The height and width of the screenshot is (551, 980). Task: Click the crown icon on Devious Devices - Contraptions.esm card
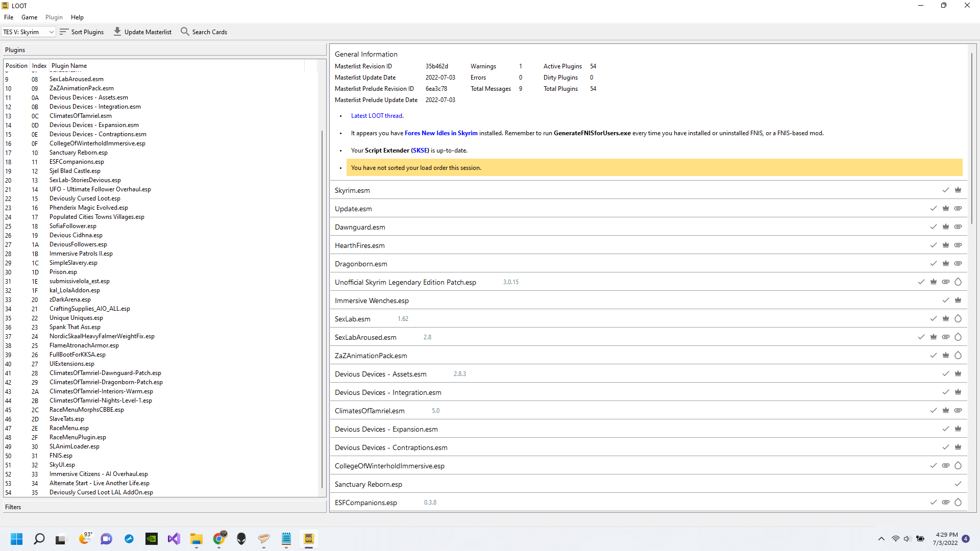pyautogui.click(x=958, y=447)
